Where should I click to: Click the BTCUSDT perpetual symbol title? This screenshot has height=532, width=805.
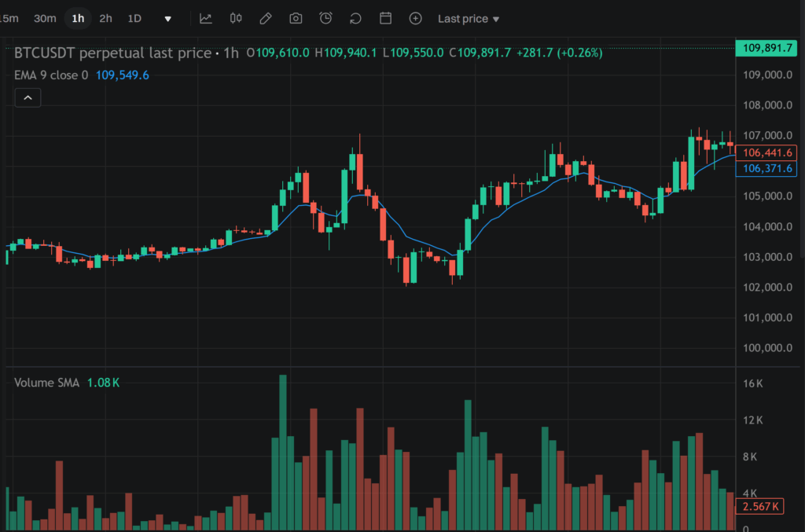click(x=112, y=53)
